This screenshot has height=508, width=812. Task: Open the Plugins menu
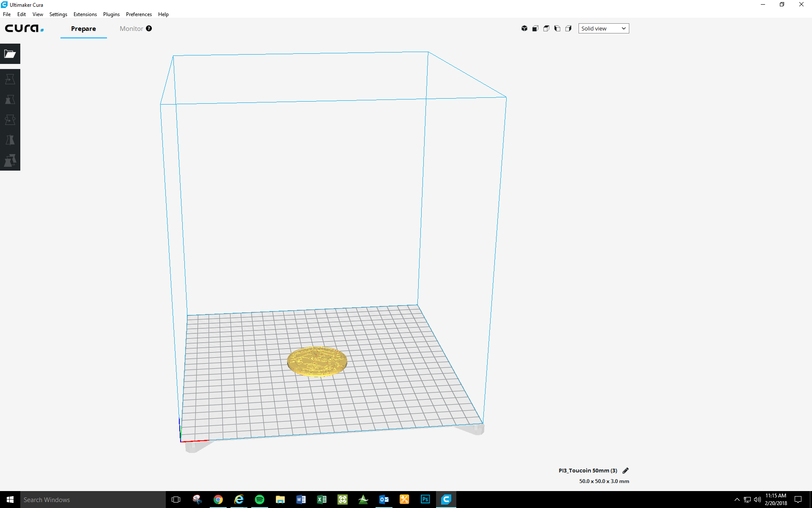click(111, 14)
